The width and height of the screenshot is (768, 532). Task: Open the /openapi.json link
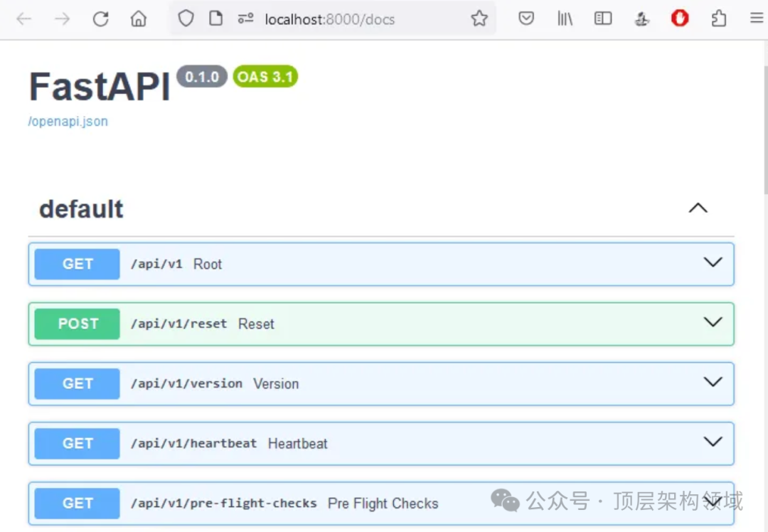68,122
